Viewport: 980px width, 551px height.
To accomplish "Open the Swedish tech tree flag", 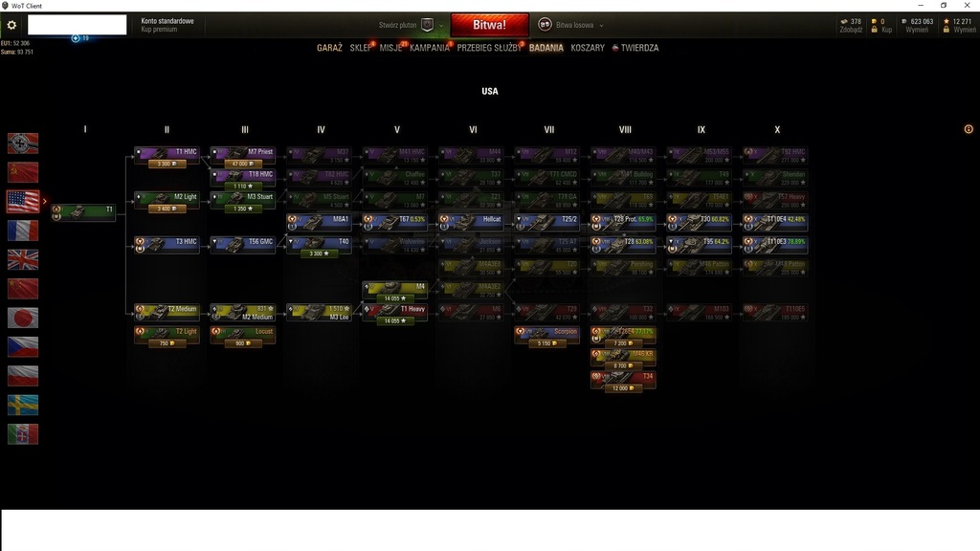I will pos(23,405).
